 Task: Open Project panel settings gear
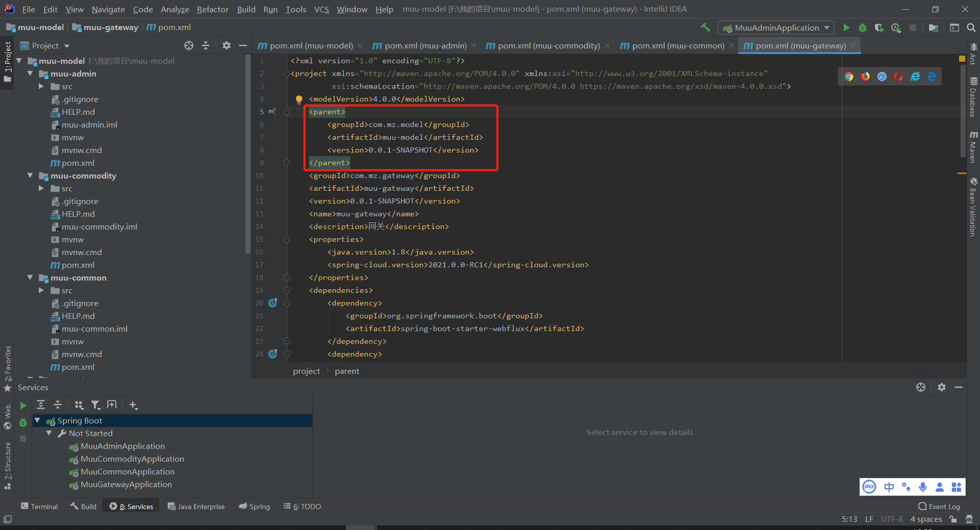tap(227, 45)
